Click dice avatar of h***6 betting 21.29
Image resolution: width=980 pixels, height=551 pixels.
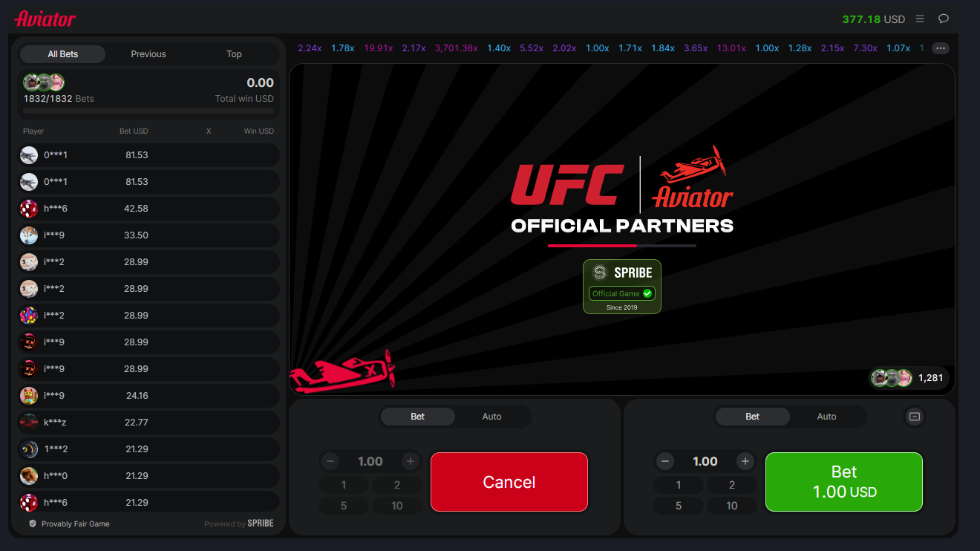(29, 503)
